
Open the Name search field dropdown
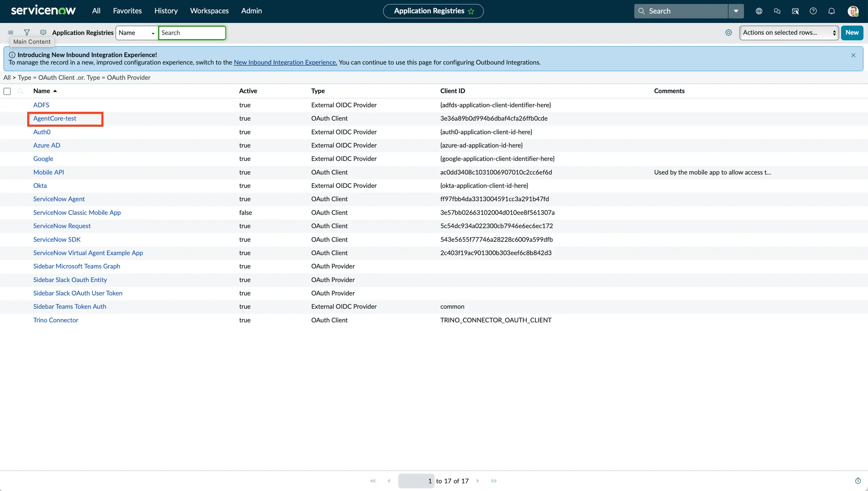click(136, 33)
